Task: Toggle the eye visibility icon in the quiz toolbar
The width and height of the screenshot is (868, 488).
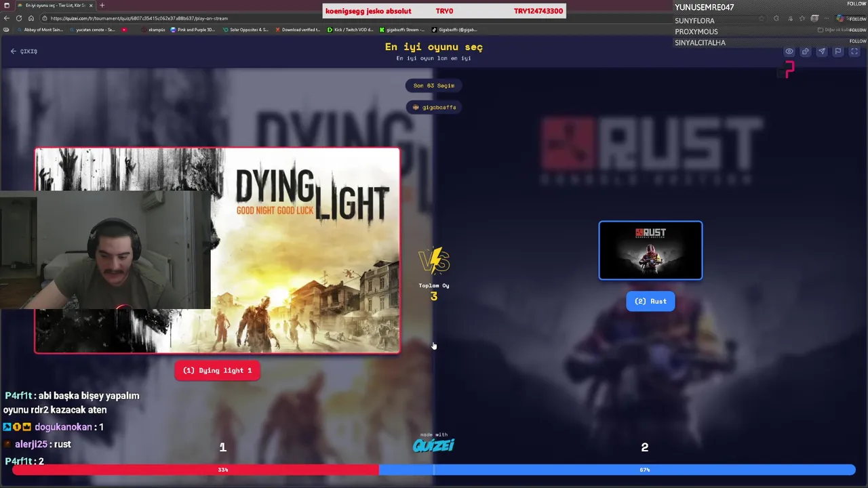Action: tap(789, 52)
